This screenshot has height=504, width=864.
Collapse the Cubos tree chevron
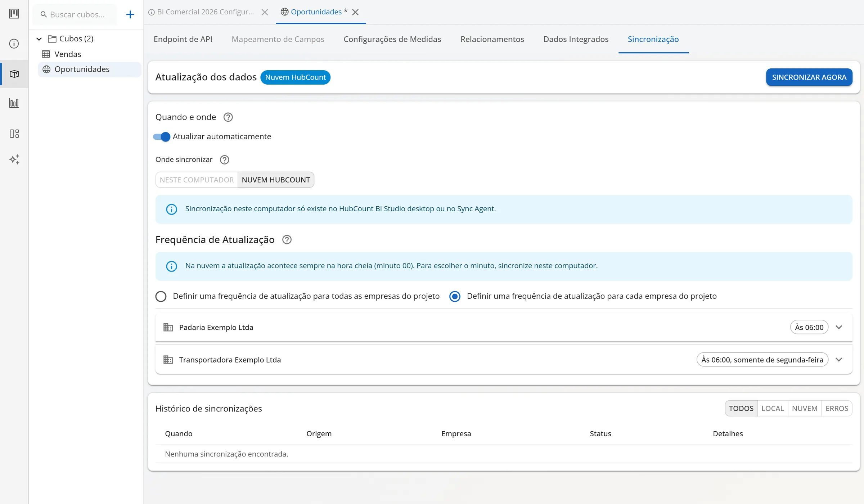(x=39, y=39)
